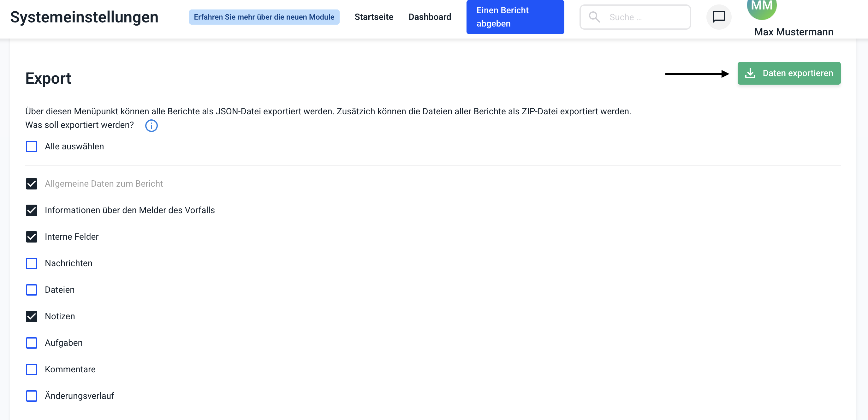Check the Alle auswählen checkbox
Image resolution: width=868 pixels, height=420 pixels.
[x=32, y=147]
